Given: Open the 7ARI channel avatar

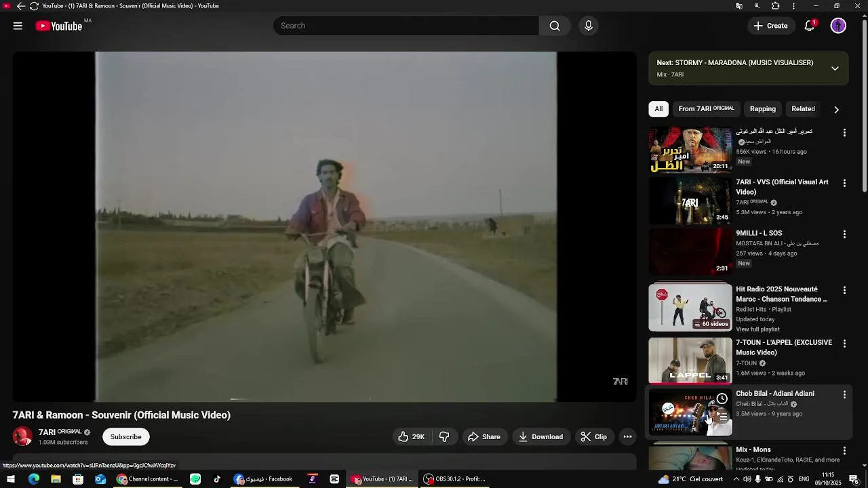Looking at the screenshot, I should pos(22,436).
